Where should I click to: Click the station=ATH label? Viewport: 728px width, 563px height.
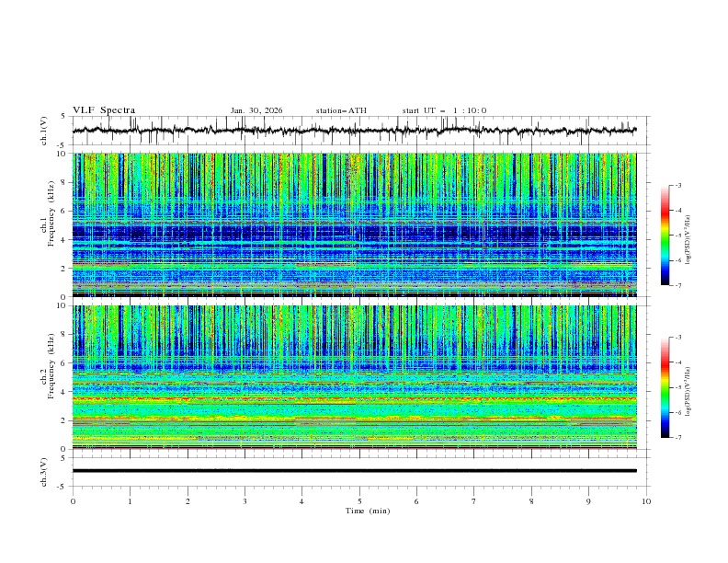[x=341, y=110]
